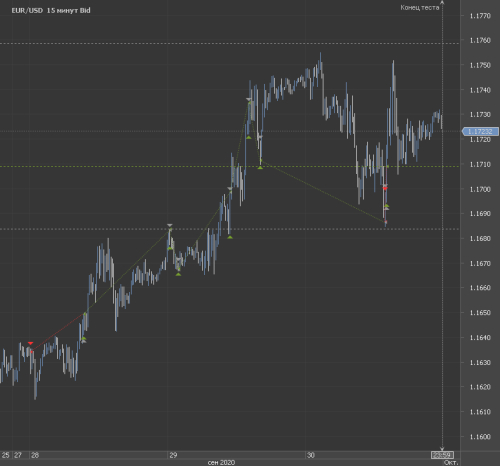Click the white dashed line near 1.1760
This screenshot has height=466, width=500.
pos(229,43)
